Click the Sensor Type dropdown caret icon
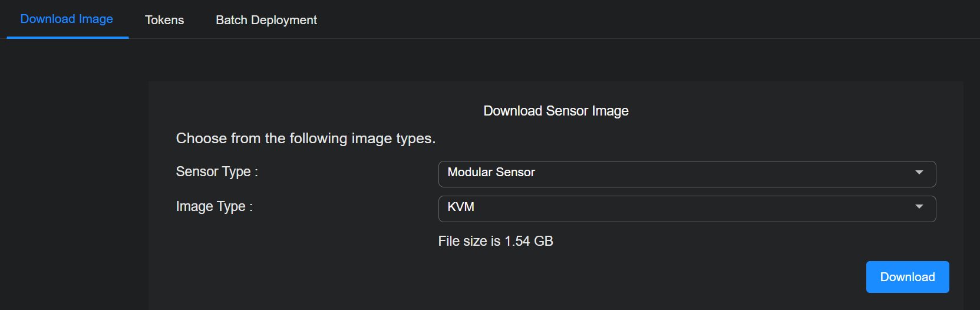Screen dimensions: 980x310 pyautogui.click(x=919, y=172)
